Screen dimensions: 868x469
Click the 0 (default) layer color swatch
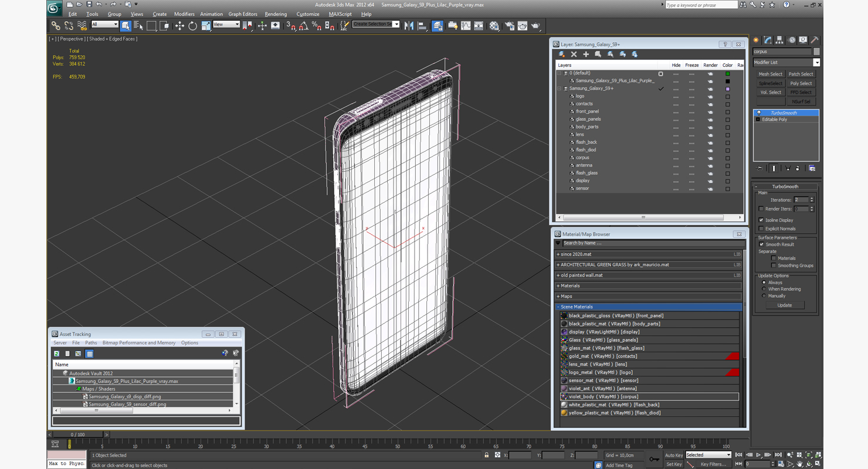(x=728, y=74)
